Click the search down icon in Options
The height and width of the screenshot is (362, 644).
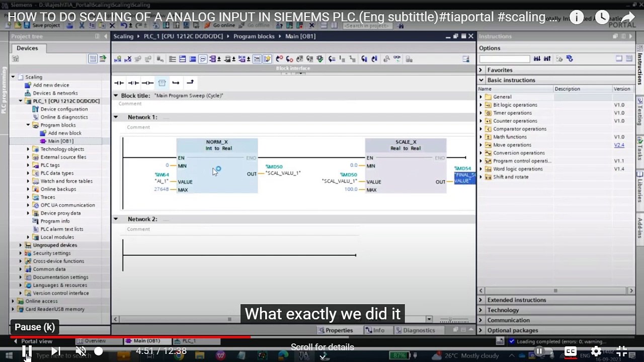(x=537, y=59)
